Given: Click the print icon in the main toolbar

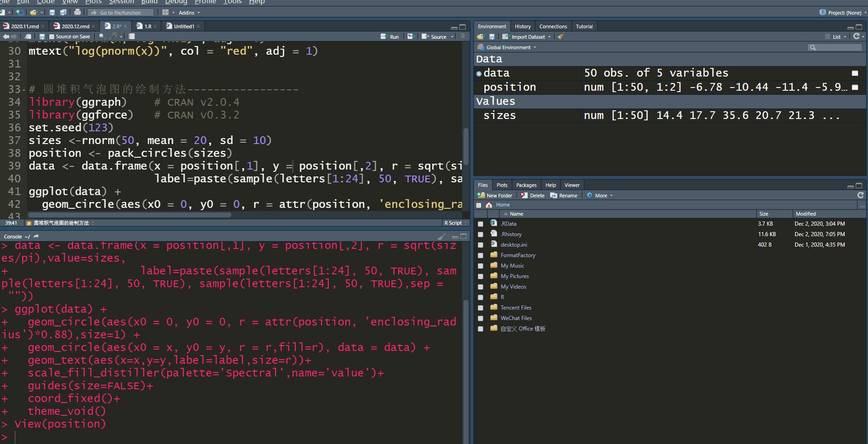Looking at the screenshot, I should click(78, 12).
